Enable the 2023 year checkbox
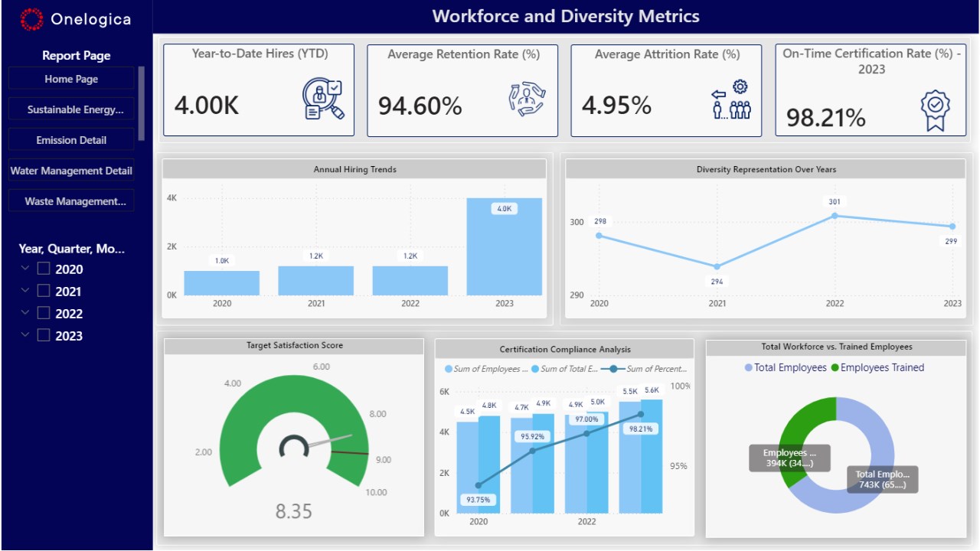This screenshot has width=980, height=551. tap(44, 335)
